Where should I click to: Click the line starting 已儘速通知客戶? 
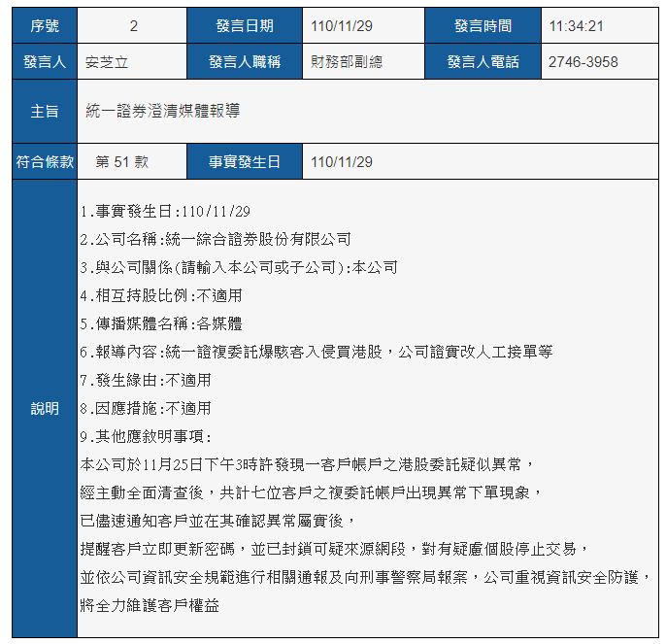click(217, 521)
